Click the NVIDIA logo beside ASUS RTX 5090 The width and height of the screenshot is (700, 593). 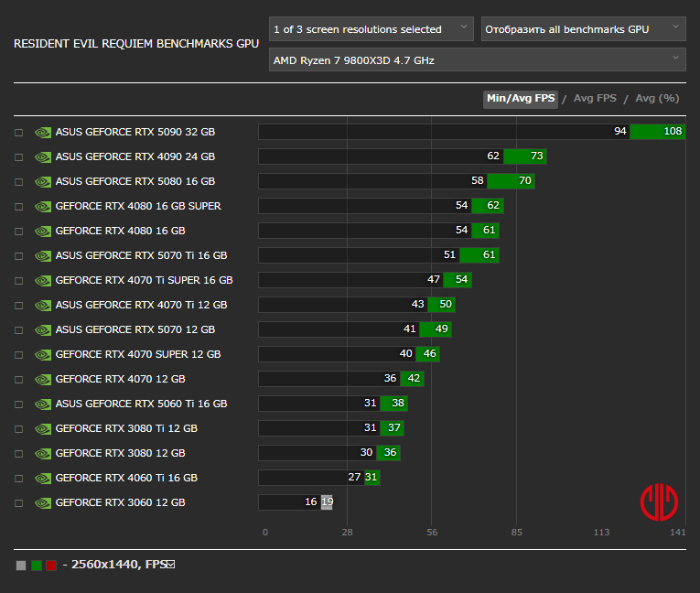43,132
